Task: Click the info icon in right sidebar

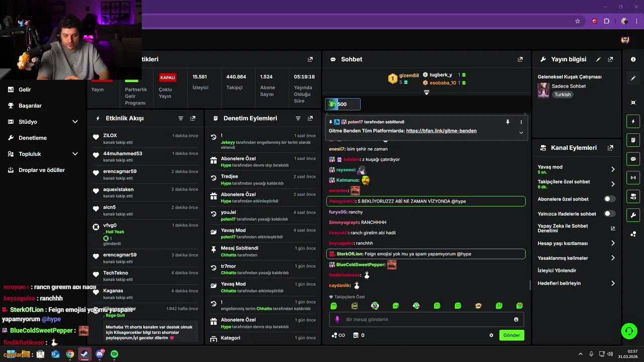Action: click(x=633, y=59)
